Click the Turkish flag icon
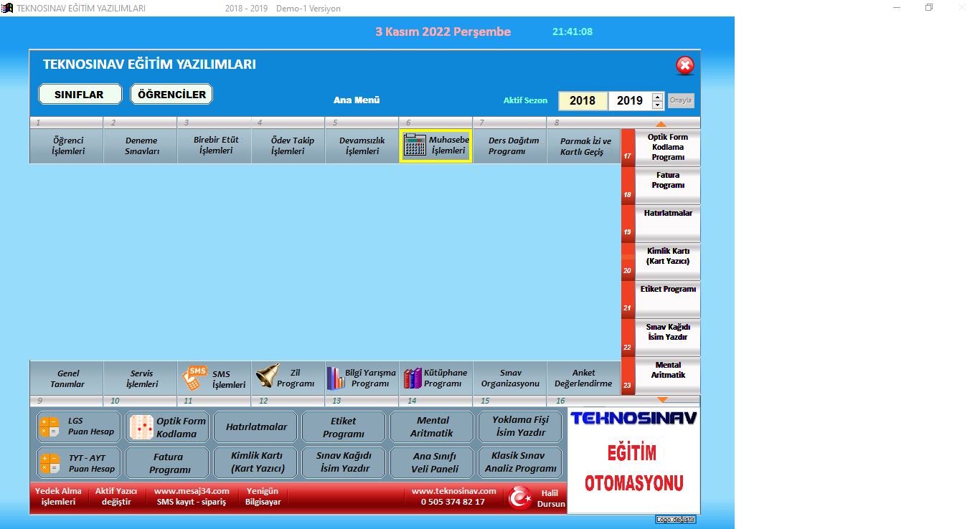This screenshot has width=980, height=529. [521, 497]
